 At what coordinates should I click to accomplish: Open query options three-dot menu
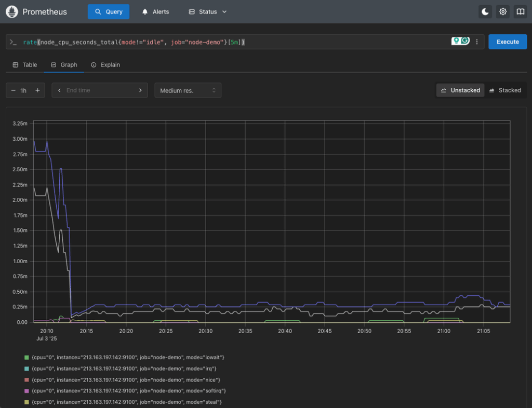coord(477,42)
